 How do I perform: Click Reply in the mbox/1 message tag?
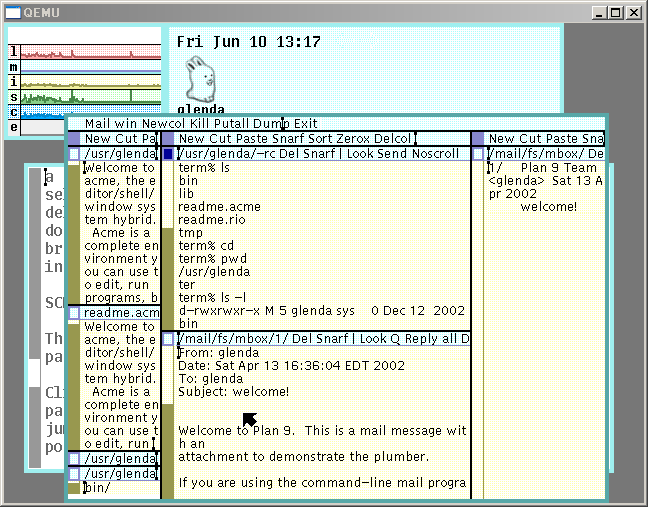pos(421,339)
